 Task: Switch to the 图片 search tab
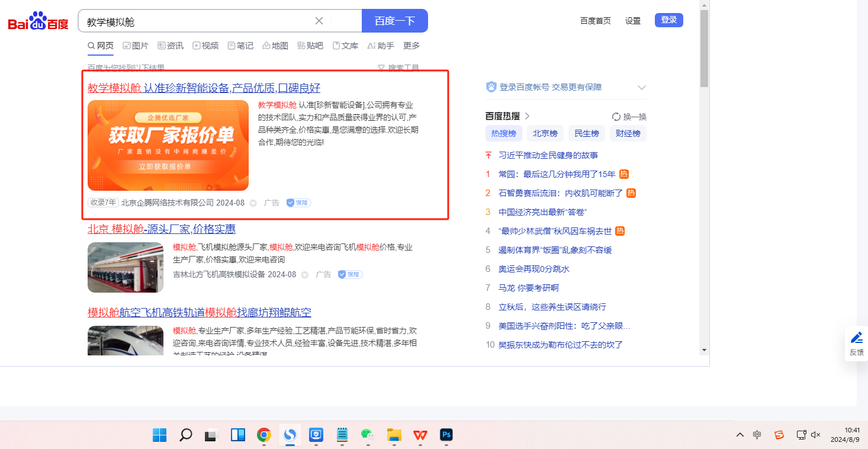click(x=136, y=46)
